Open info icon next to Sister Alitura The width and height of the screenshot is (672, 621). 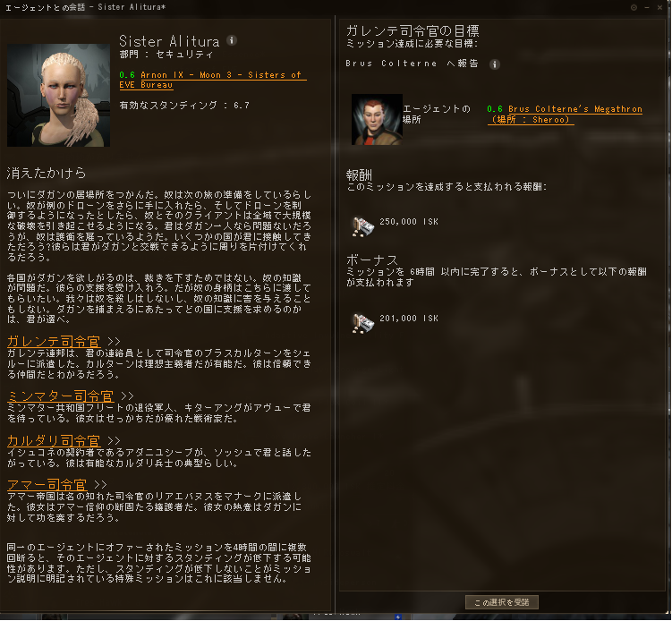point(232,40)
